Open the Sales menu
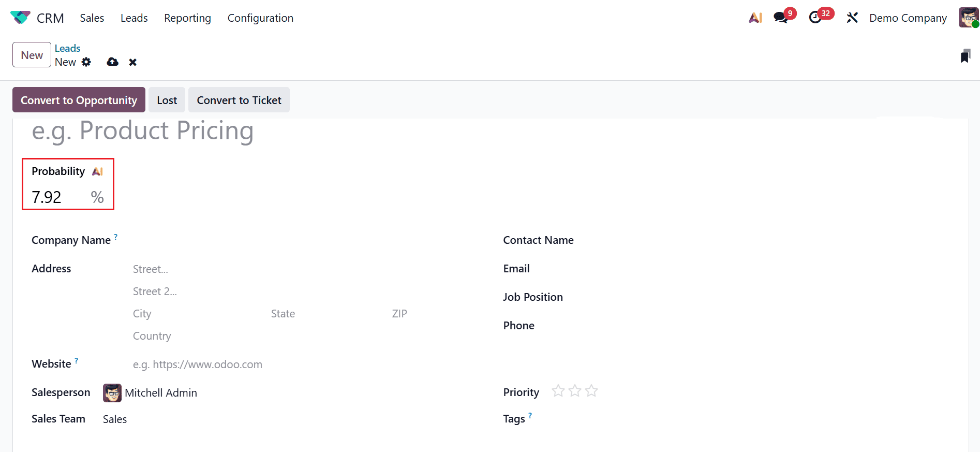Screen dimensions: 980x452 [92, 18]
